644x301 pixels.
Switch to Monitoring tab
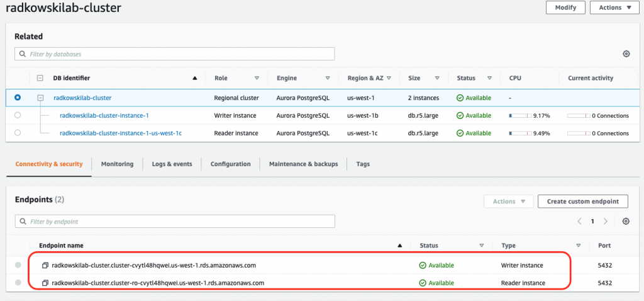click(117, 164)
